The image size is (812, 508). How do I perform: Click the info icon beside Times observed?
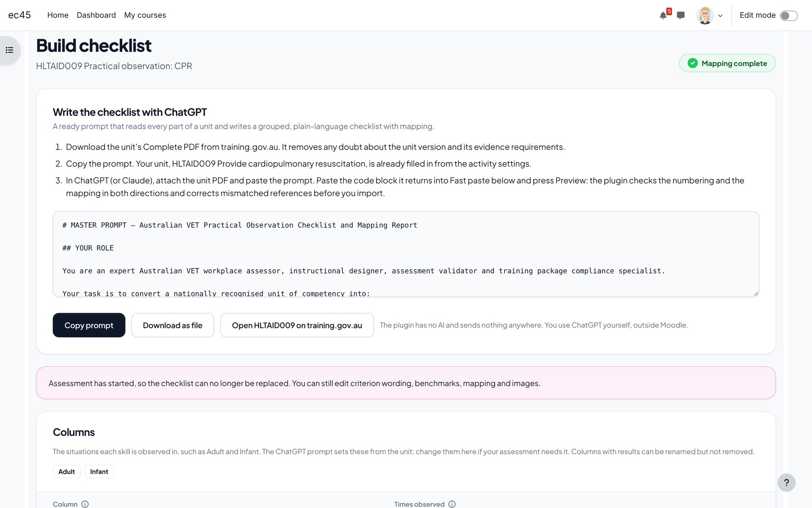[452, 504]
